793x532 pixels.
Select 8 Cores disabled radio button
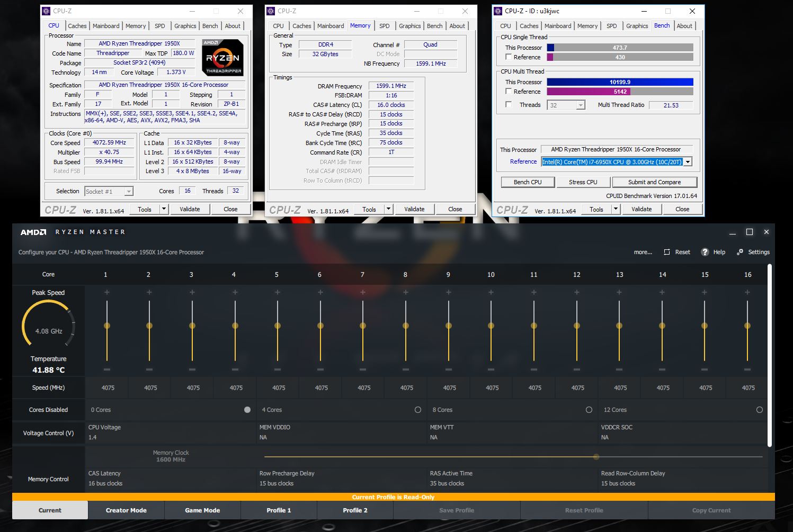click(589, 410)
